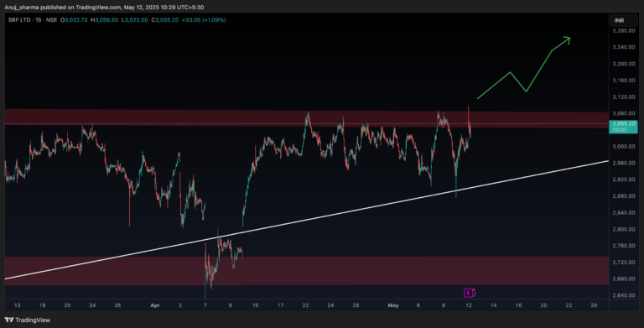Click the green projection arrow head
Viewport: 644px width, 328px height.
(567, 39)
